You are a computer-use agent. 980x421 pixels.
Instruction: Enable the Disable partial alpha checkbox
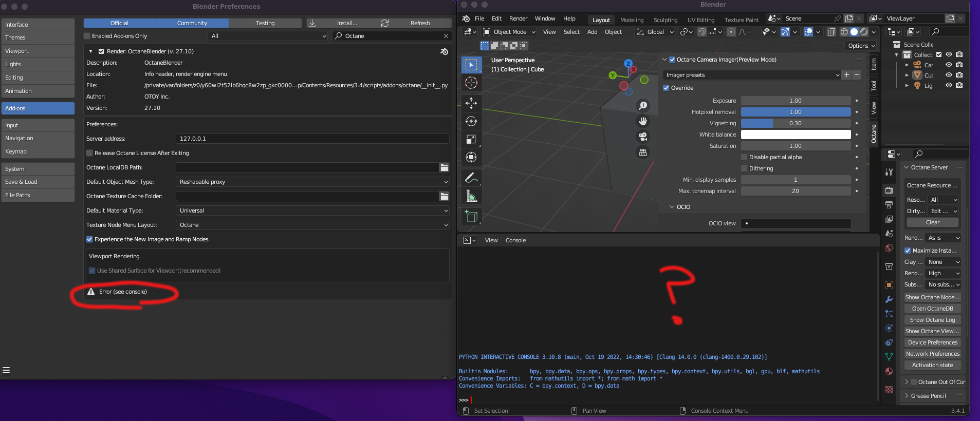click(x=744, y=157)
